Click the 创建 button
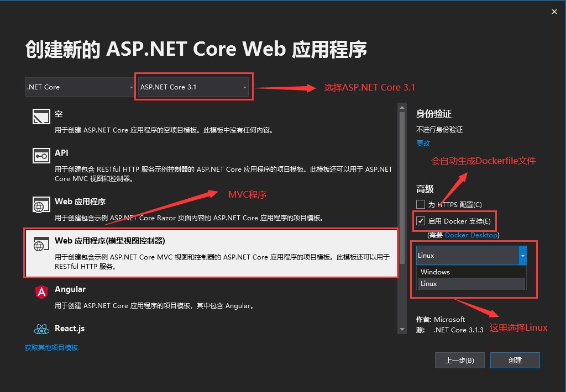566x392 pixels. coord(515,361)
